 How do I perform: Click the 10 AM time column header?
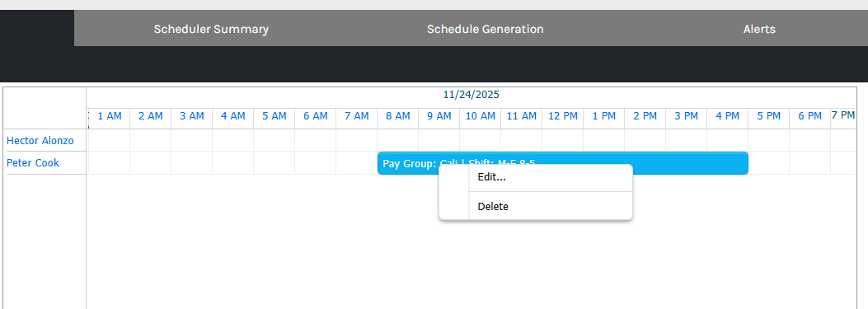[481, 116]
